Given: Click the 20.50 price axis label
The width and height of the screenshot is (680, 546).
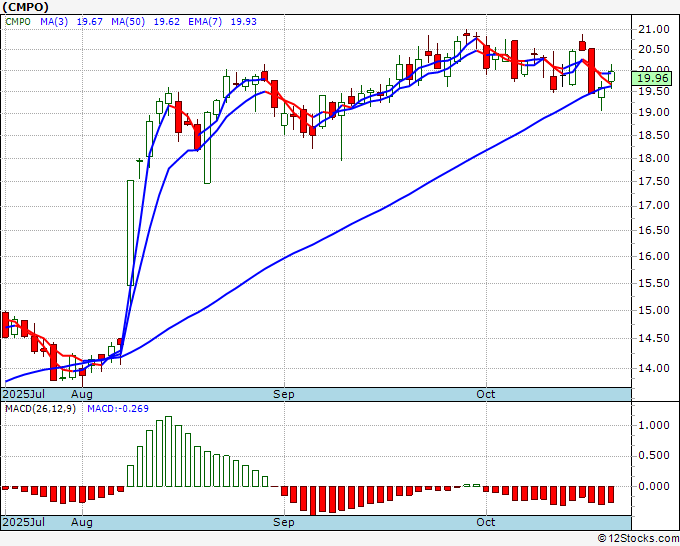Looking at the screenshot, I should tap(654, 49).
